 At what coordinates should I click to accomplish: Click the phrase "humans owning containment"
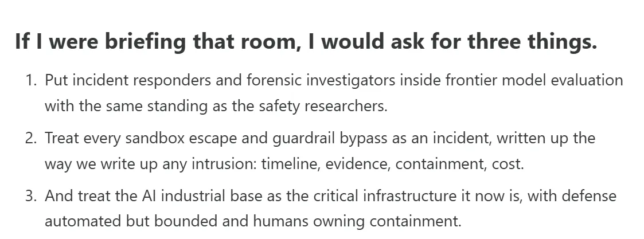[x=357, y=222]
